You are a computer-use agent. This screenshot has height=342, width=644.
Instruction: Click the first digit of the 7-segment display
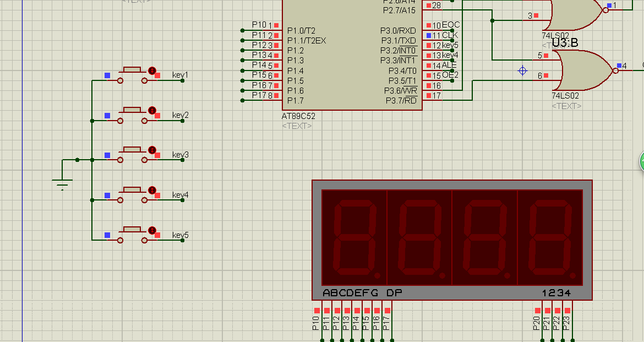tap(354, 237)
